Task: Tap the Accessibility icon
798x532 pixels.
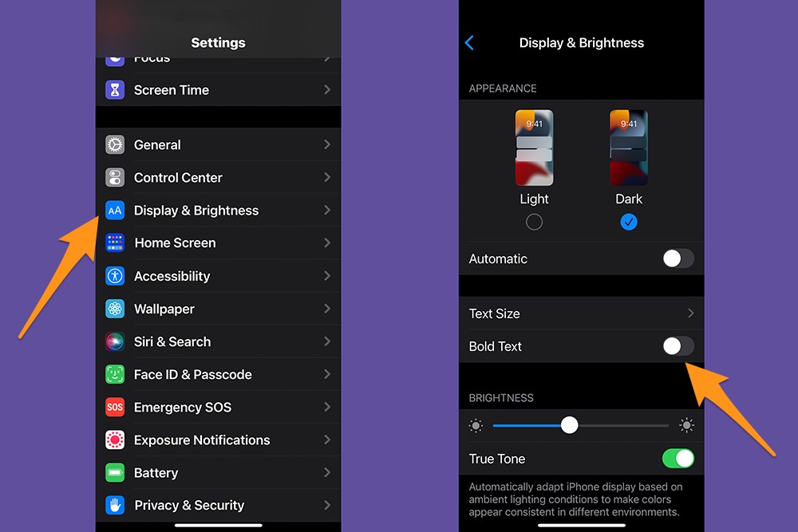Action: click(x=115, y=276)
